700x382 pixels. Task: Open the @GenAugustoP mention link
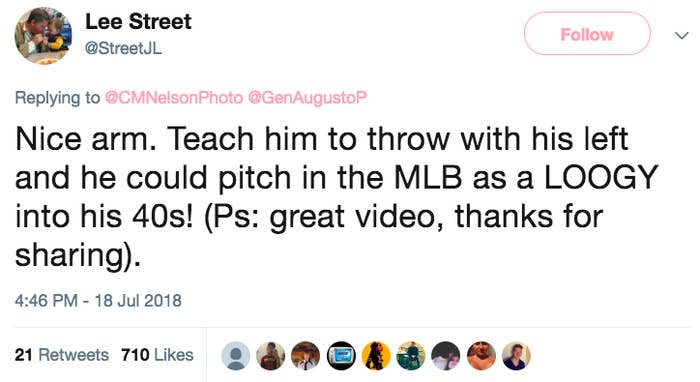tap(307, 97)
